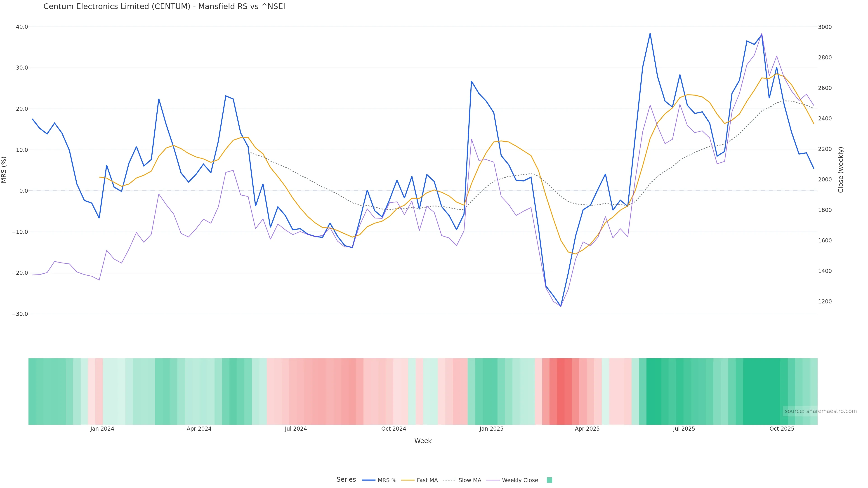The width and height of the screenshot is (868, 488).
Task: Click the Centum Electronics chart title
Action: tap(164, 7)
